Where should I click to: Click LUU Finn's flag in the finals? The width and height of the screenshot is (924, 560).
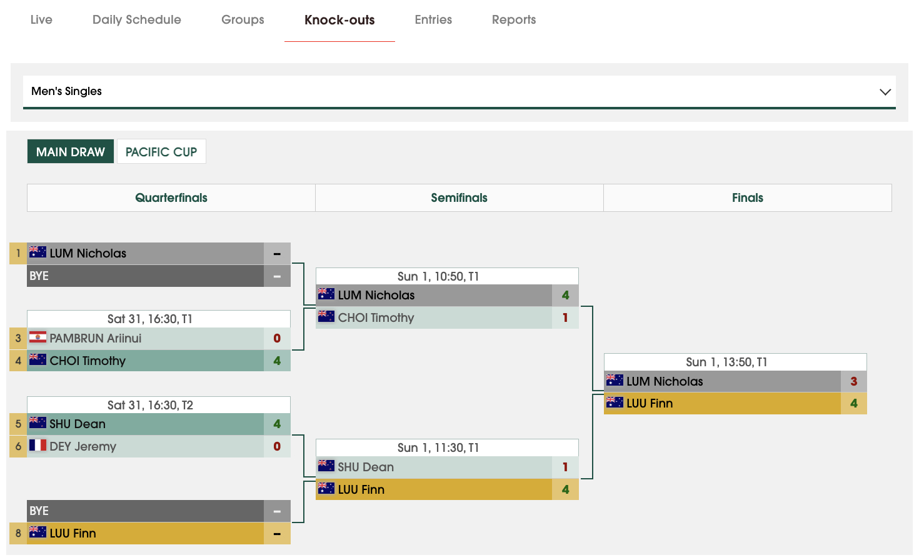pos(615,402)
